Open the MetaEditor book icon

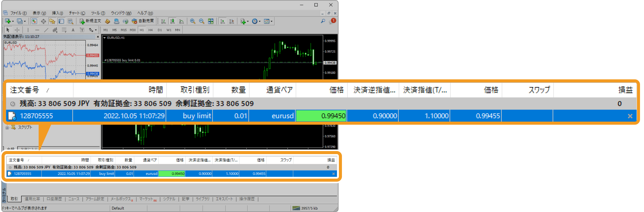tap(107, 21)
